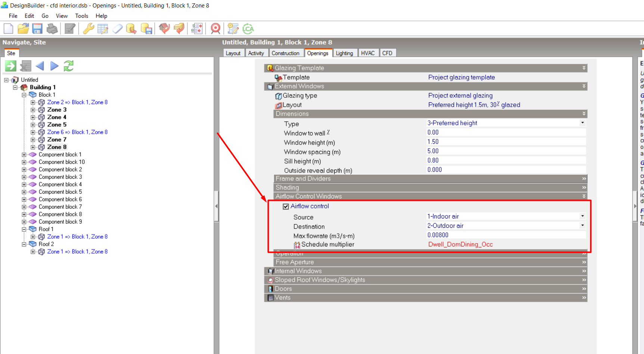Screen dimensions: 644x354
Task: Open a file with the folder icon
Action: coord(23,29)
